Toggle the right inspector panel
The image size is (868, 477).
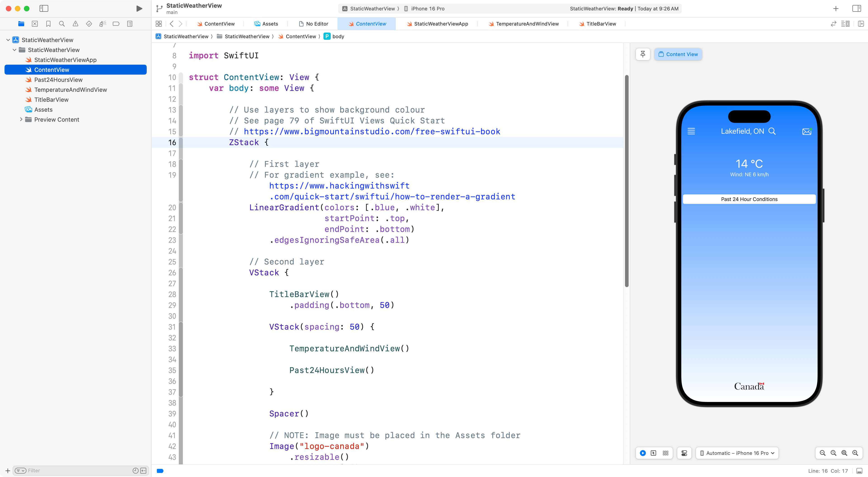point(856,8)
